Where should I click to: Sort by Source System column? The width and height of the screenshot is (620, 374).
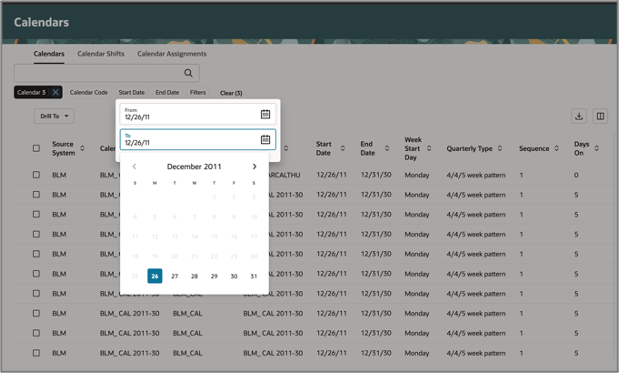(x=82, y=148)
